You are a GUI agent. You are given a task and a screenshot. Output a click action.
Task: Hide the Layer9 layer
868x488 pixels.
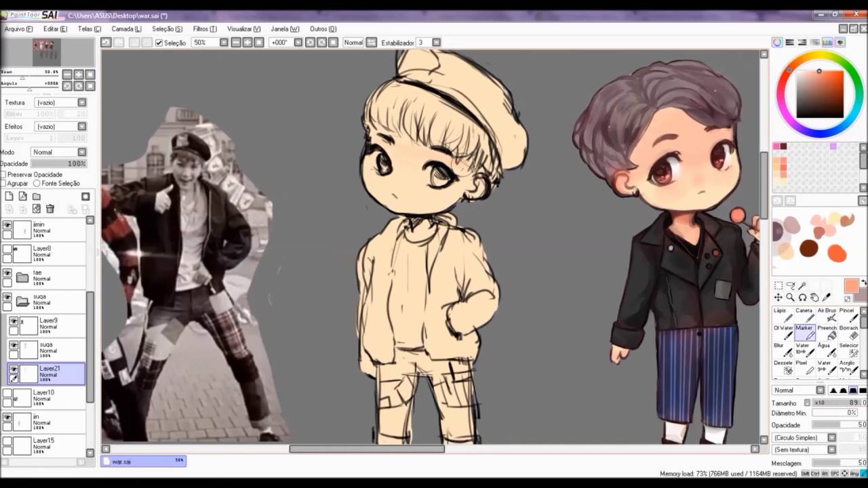coord(14,322)
